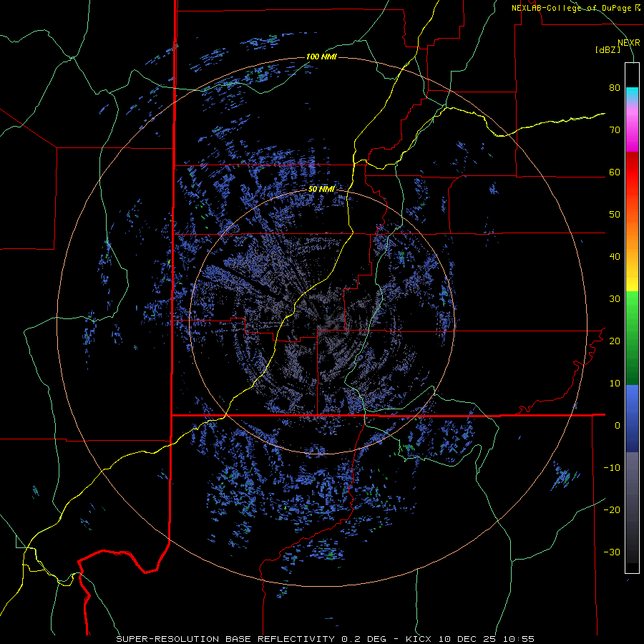Select the 70 value on the dBZ scale
Screen dimensions: 644x644
615,130
